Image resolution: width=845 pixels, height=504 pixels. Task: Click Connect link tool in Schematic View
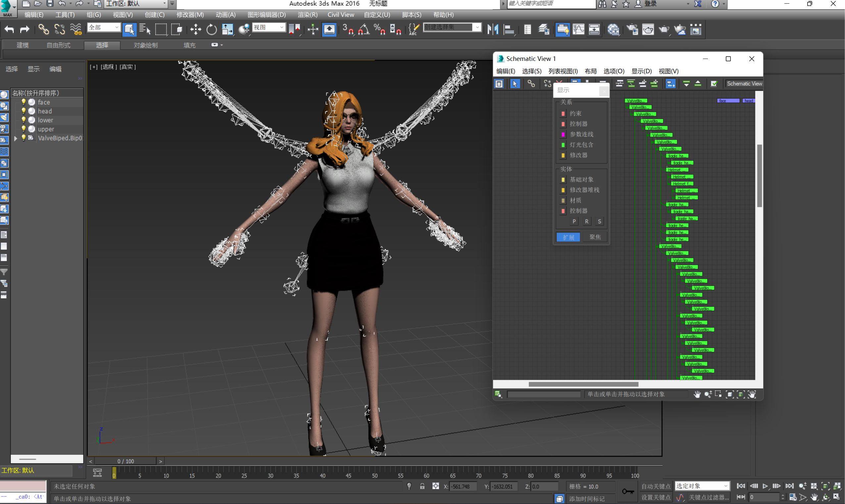coord(531,83)
